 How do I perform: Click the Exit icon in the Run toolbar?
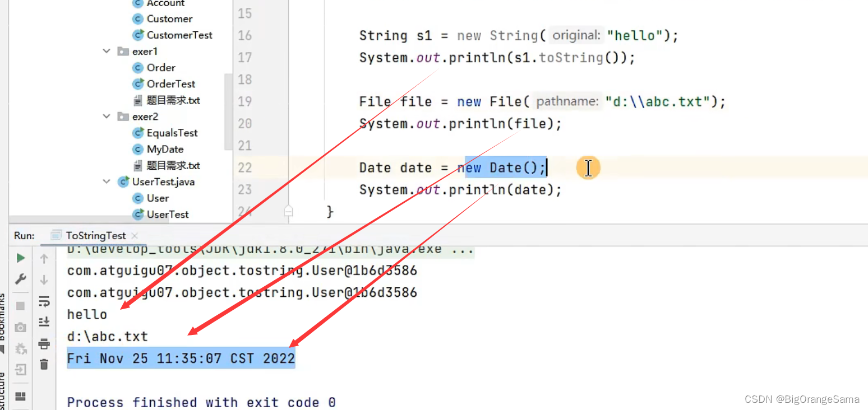click(x=21, y=370)
